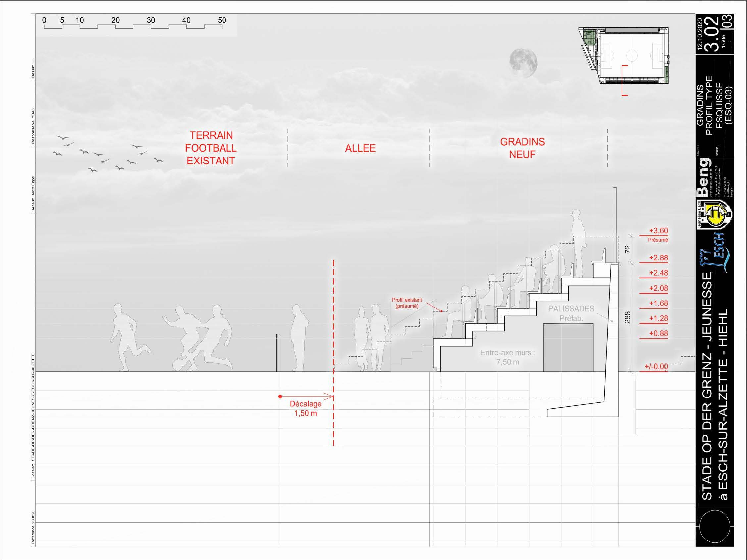747x560 pixels.
Task: Click the +/-0.00 ground level marker
Action: pyautogui.click(x=656, y=367)
